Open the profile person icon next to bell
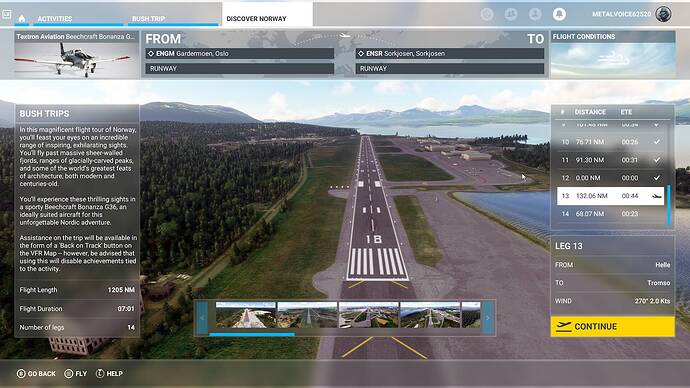This screenshot has height=388, width=690. [535, 14]
